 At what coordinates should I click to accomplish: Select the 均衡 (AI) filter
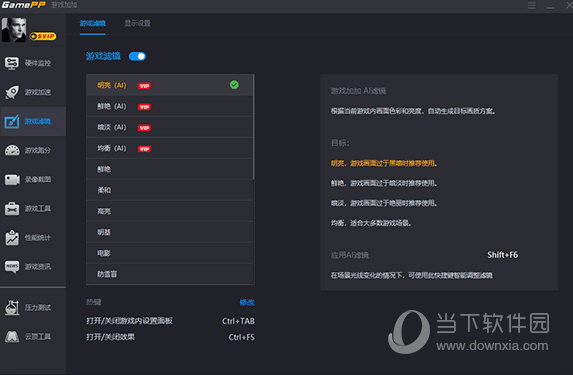click(170, 148)
